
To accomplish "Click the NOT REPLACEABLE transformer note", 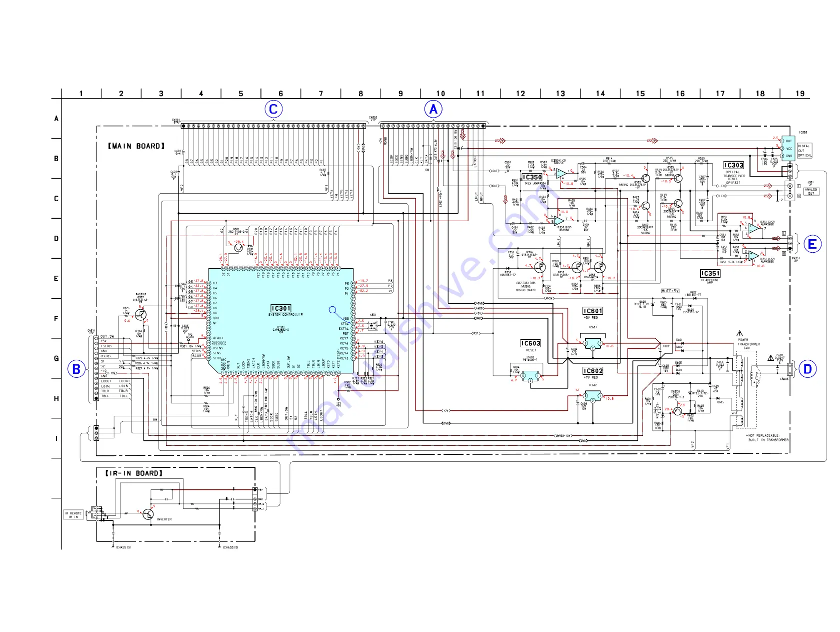I will point(768,438).
